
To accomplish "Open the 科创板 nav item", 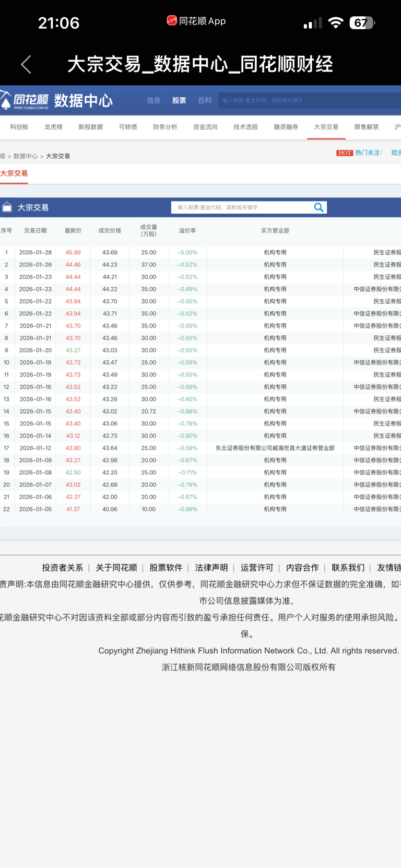I will pos(19,127).
